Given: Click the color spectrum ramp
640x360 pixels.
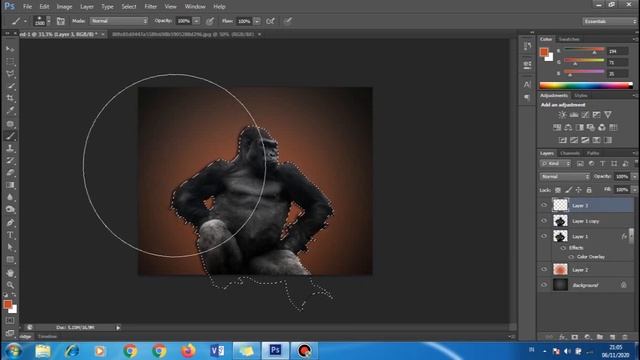Looking at the screenshot, I should pyautogui.click(x=586, y=85).
